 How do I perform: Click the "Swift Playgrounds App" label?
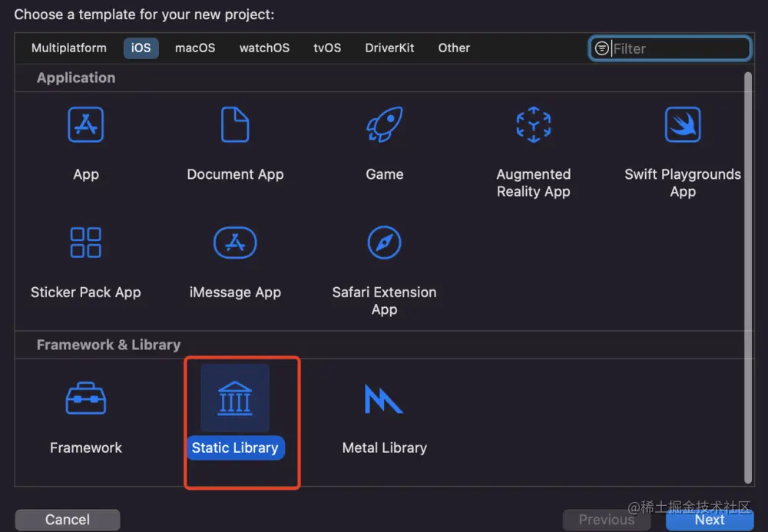click(683, 183)
